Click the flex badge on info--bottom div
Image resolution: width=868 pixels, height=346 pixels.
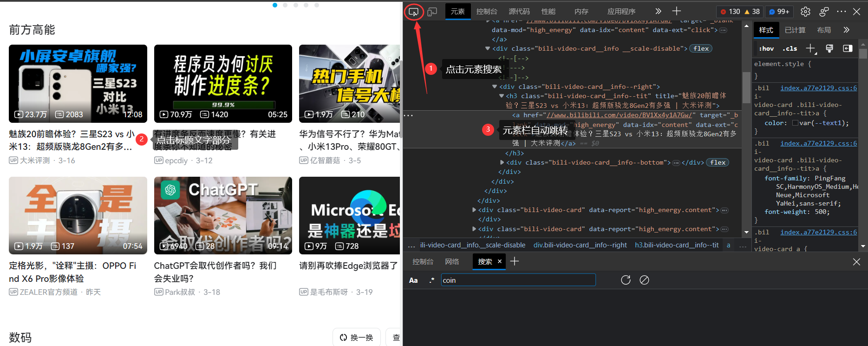[718, 163]
